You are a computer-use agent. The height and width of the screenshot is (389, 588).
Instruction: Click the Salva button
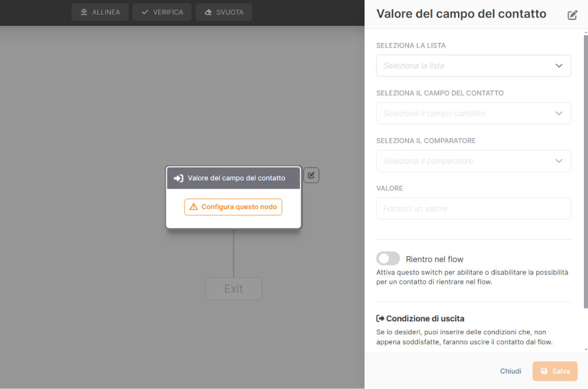click(555, 371)
